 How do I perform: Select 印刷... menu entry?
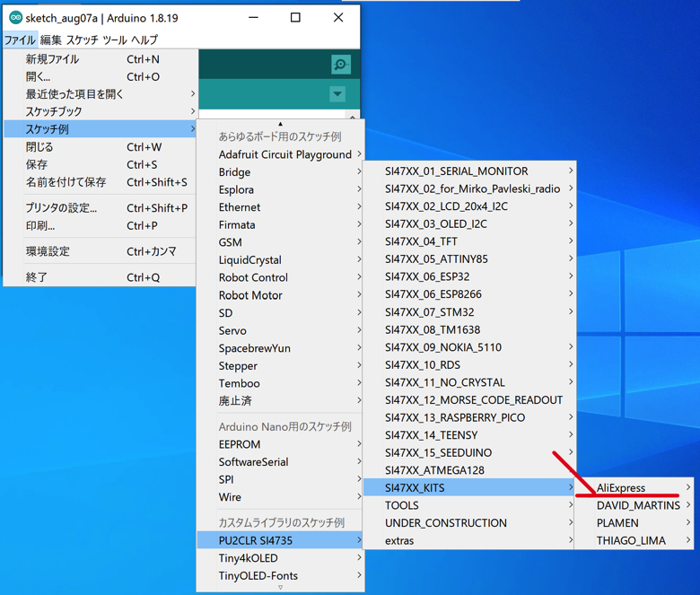coord(100,225)
